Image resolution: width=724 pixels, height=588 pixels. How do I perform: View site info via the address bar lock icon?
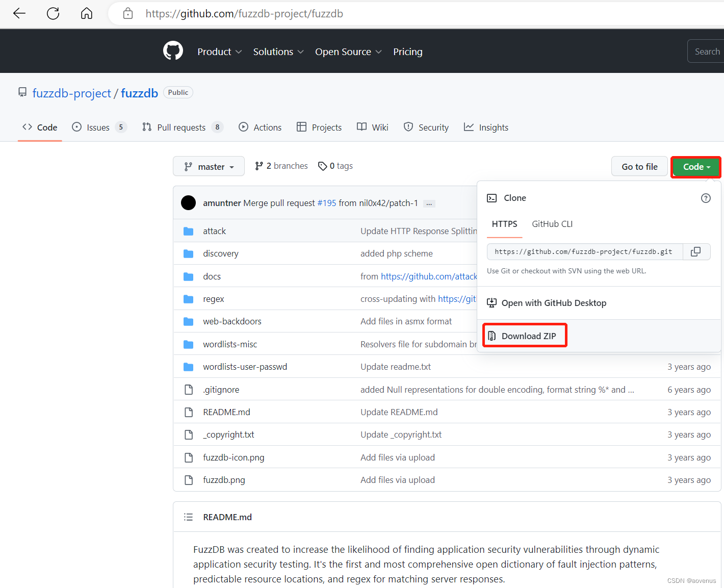[128, 14]
